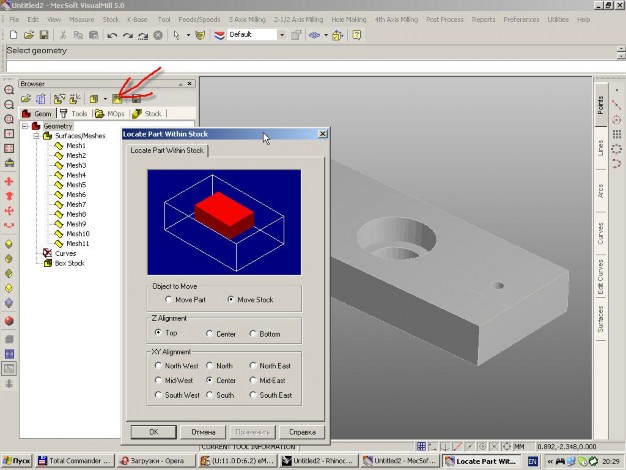Open dropdown arrow next to view icon
This screenshot has height=470, width=626.
[x=326, y=35]
